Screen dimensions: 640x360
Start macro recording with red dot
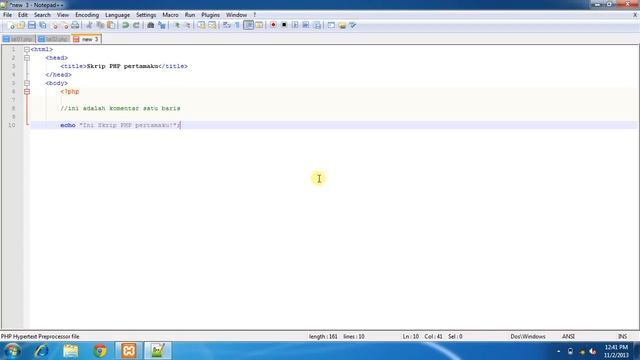coord(273,25)
